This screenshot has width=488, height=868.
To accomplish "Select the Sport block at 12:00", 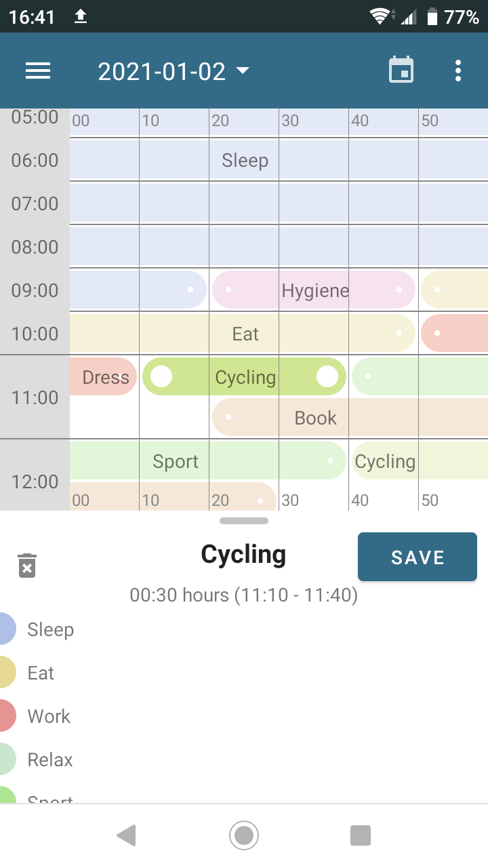I will [x=176, y=461].
